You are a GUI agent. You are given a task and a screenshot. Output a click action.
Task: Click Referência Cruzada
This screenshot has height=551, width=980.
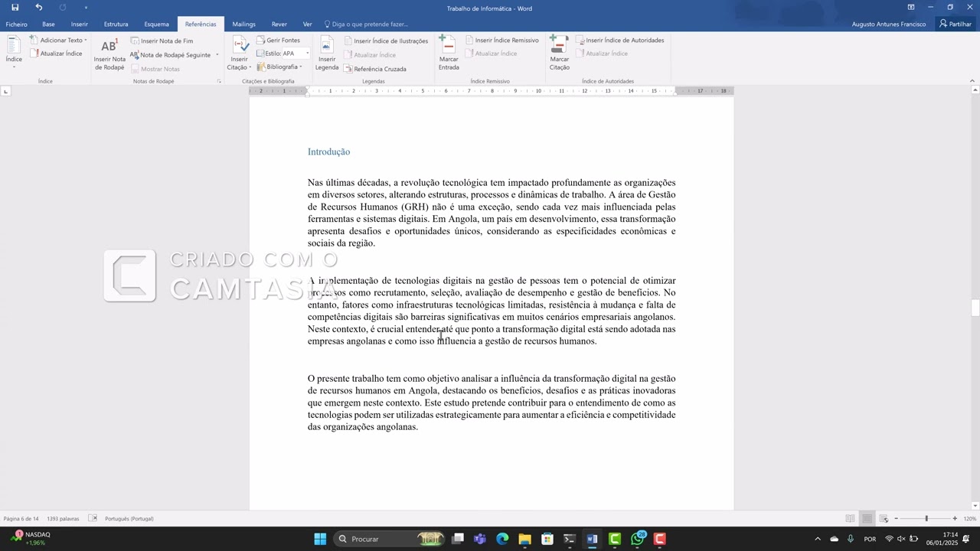point(375,69)
